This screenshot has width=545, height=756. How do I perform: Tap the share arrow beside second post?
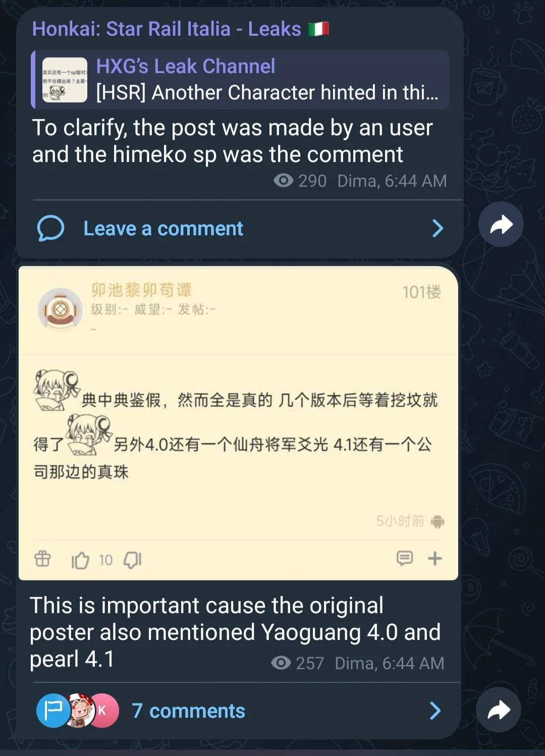[499, 710]
